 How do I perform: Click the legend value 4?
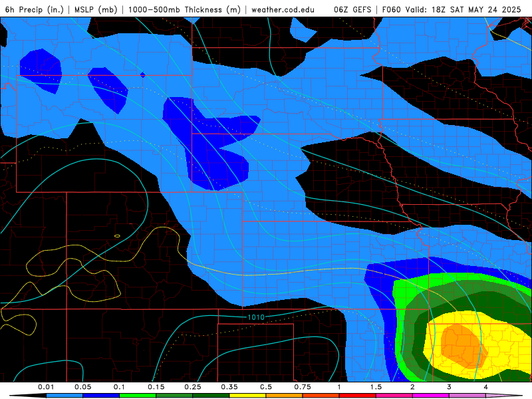click(x=485, y=387)
